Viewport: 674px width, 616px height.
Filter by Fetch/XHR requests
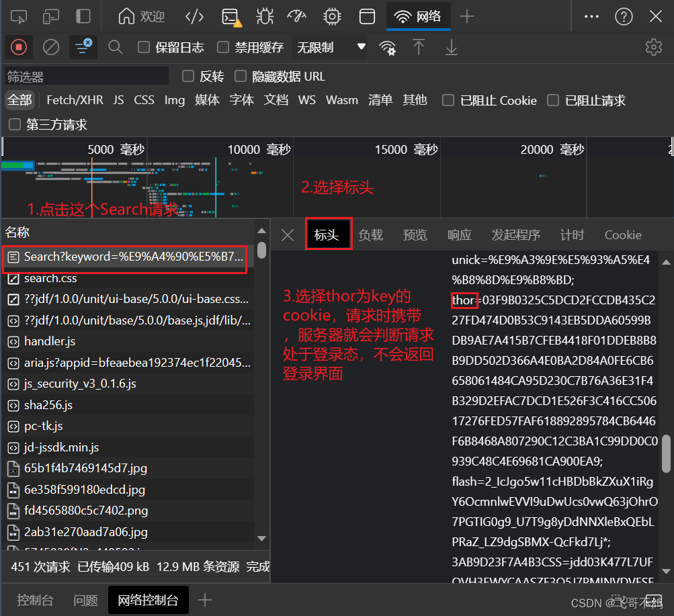coord(75,100)
